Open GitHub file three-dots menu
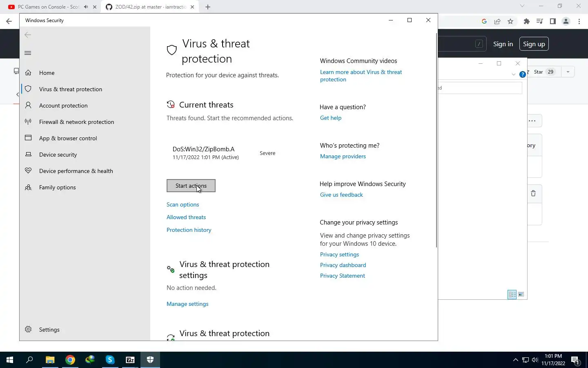The image size is (588, 368). (532, 121)
